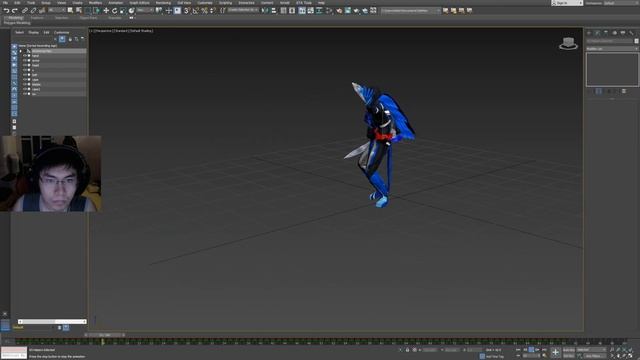Viewport: 640px width, 360px height.
Task: Open Edit Named Selection Sets icon
Action: click(x=222, y=11)
